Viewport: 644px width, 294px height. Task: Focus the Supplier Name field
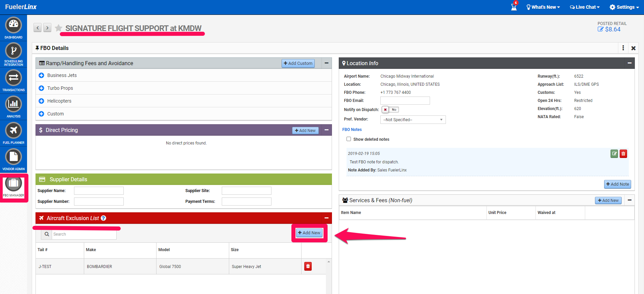[x=99, y=191]
